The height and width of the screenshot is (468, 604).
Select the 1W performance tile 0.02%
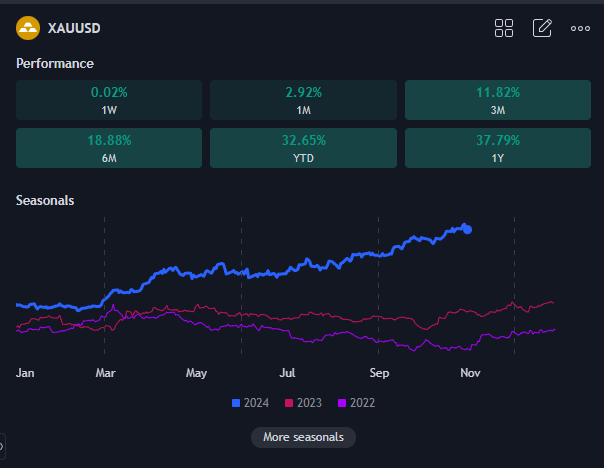point(109,100)
